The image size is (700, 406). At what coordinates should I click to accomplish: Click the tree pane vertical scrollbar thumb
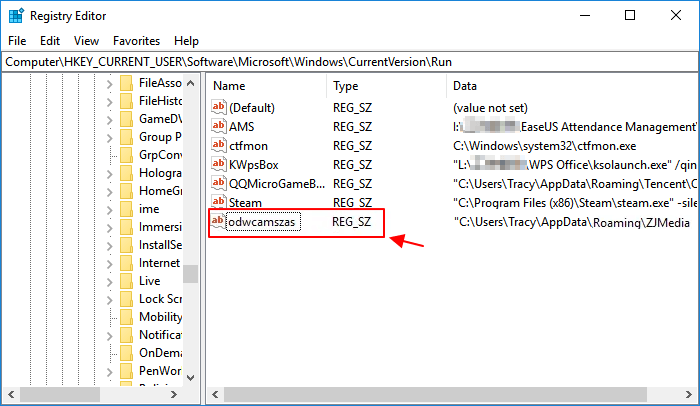[190, 273]
